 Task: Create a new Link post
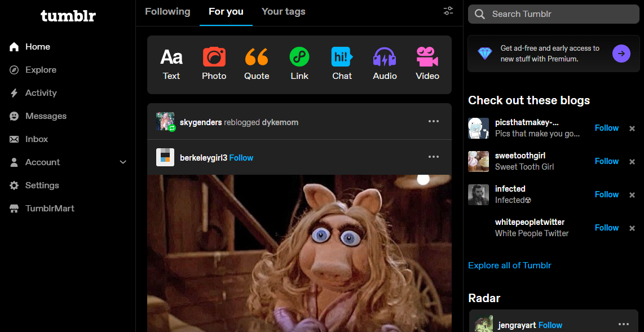(299, 64)
